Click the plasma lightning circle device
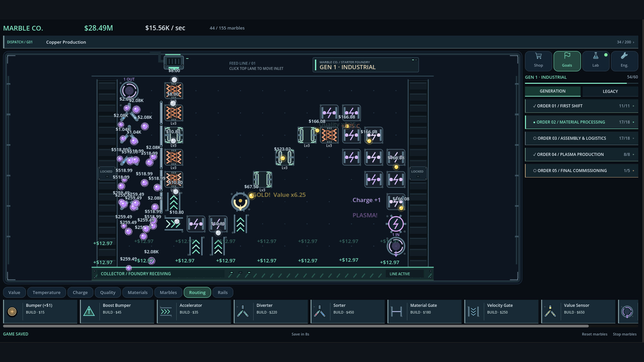The width and height of the screenshot is (644, 362). [396, 224]
